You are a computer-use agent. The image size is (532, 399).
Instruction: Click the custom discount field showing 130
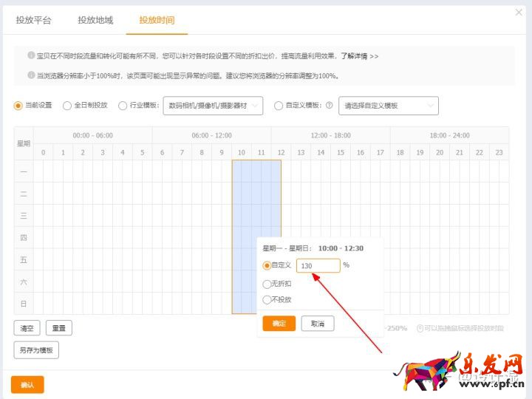[318, 265]
